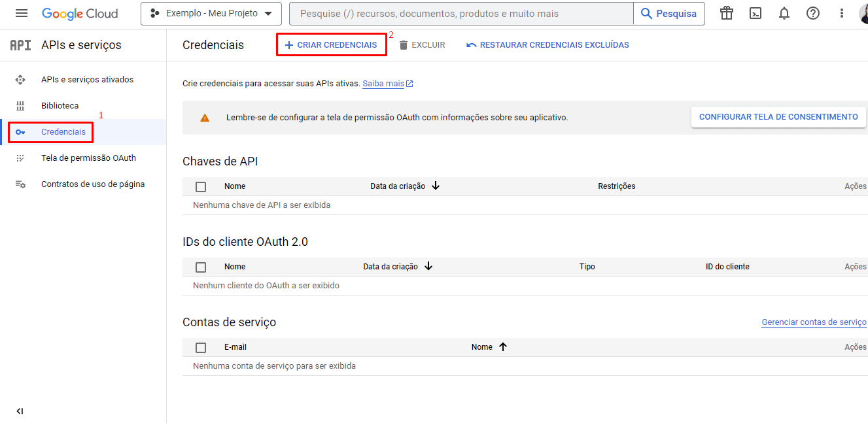Open the hamburger navigation menu
The width and height of the screenshot is (868, 423).
tap(22, 14)
